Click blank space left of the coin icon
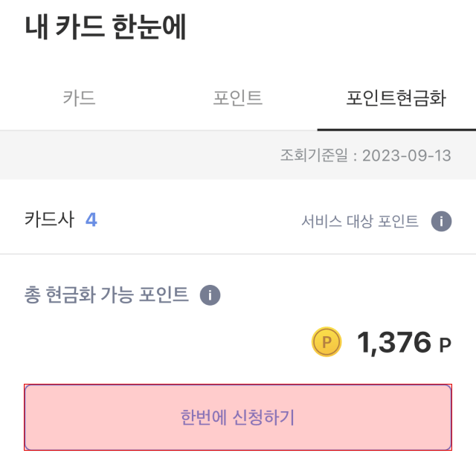The width and height of the screenshot is (476, 476). [149, 342]
